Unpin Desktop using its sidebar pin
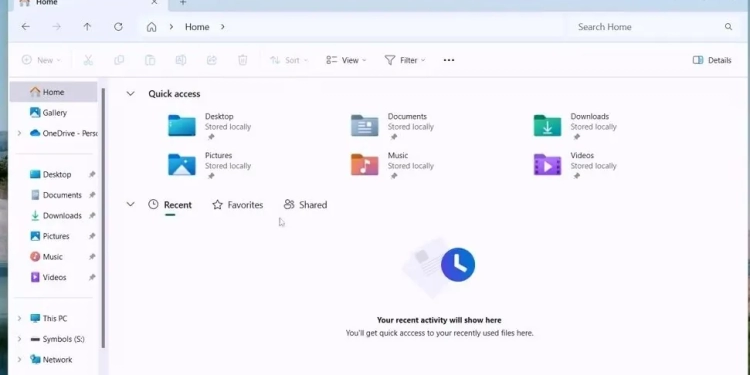750x375 pixels. pos(92,174)
